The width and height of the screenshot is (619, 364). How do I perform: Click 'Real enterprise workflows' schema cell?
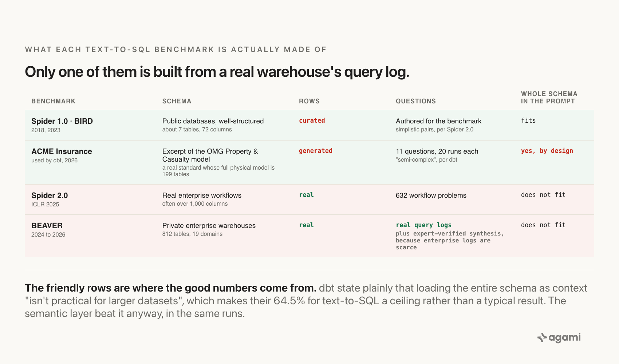tap(202, 195)
